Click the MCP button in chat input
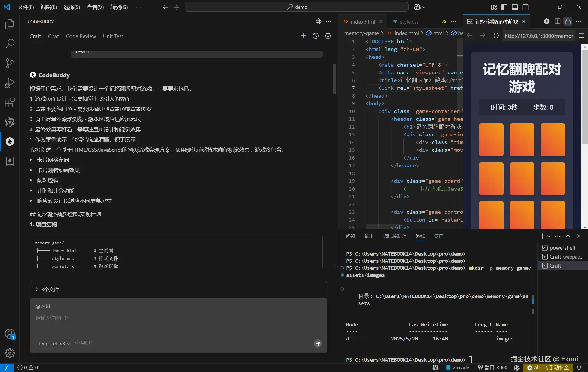The height and width of the screenshot is (372, 588). coord(84,343)
